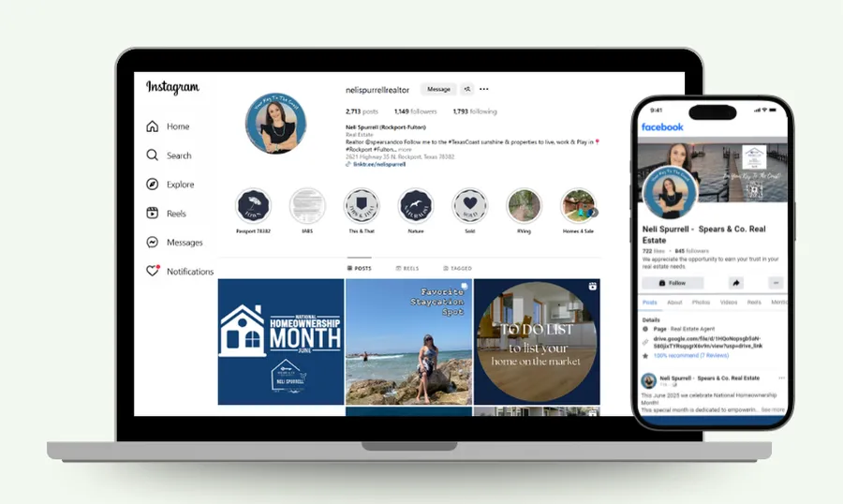Click the Instagram wordmark logo
The image size is (843, 504).
pyautogui.click(x=172, y=87)
